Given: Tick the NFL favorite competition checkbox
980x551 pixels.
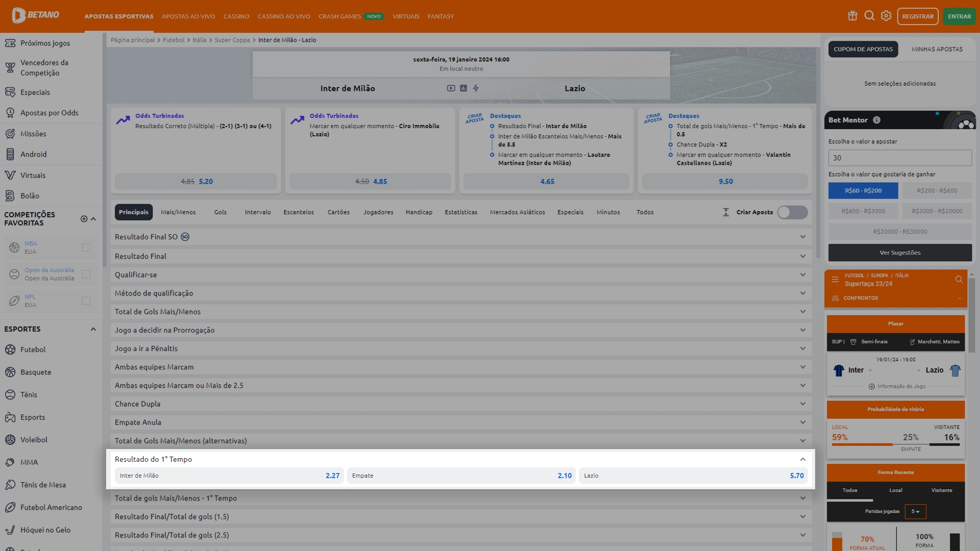Looking at the screenshot, I should pos(86,300).
